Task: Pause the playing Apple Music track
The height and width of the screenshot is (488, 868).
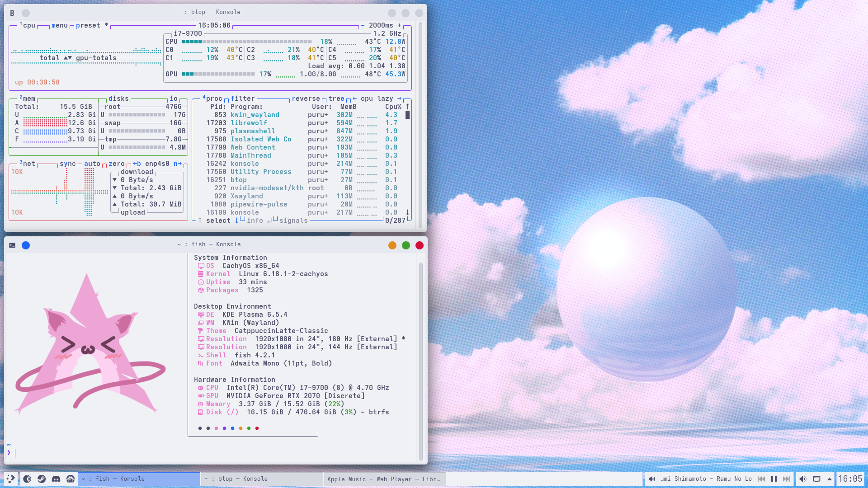Action: click(x=774, y=479)
